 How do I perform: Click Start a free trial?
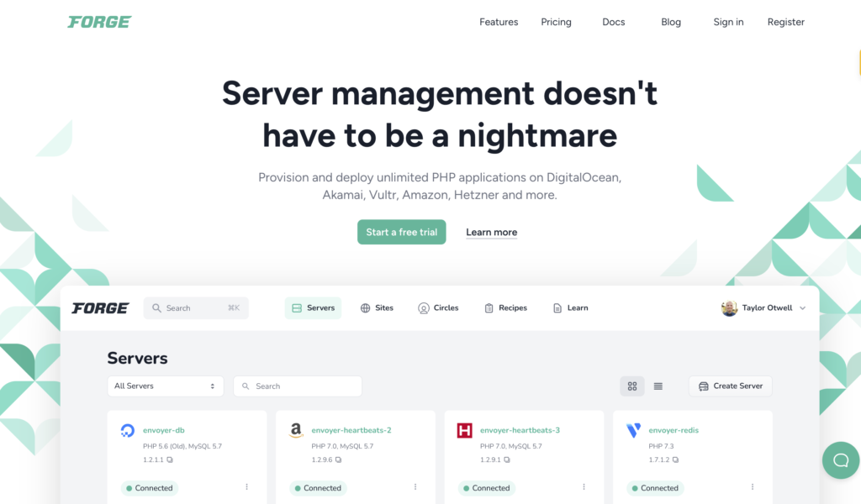tap(401, 232)
